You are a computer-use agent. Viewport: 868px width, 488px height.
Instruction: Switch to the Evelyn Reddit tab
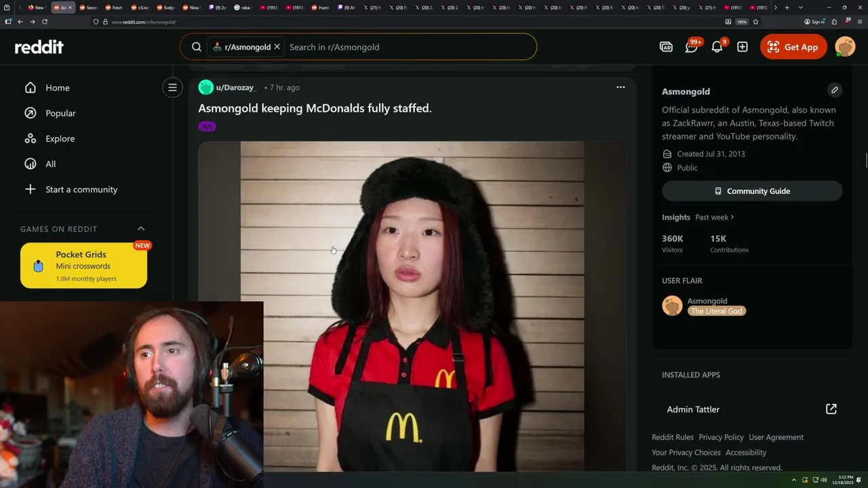click(165, 7)
